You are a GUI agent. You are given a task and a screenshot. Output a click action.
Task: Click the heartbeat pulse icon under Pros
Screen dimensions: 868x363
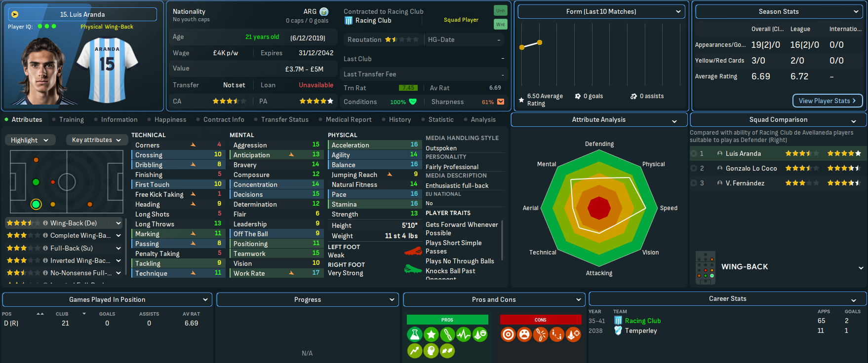(463, 335)
